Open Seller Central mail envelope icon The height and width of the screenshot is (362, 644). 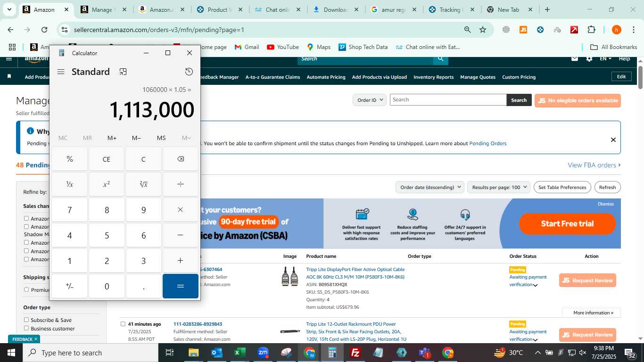[574, 59]
